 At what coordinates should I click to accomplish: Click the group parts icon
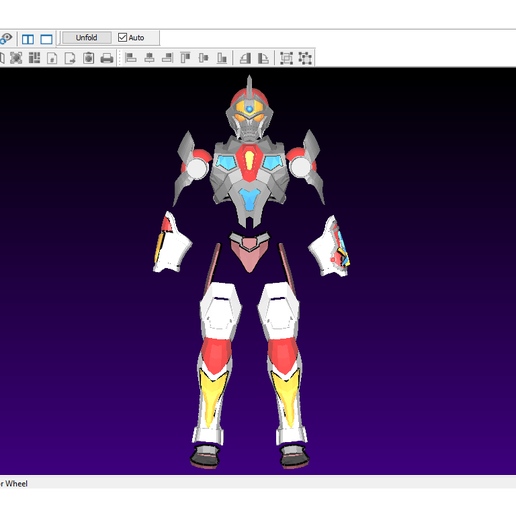point(286,58)
